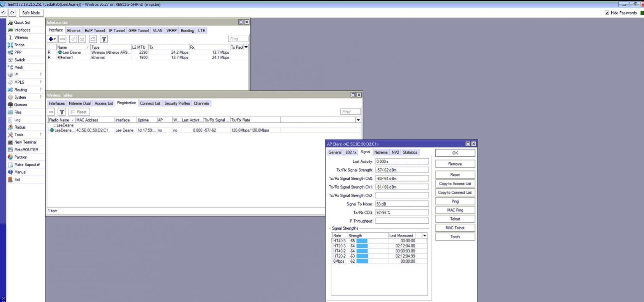
Task: Click Copy to Access List button
Action: [x=455, y=184]
